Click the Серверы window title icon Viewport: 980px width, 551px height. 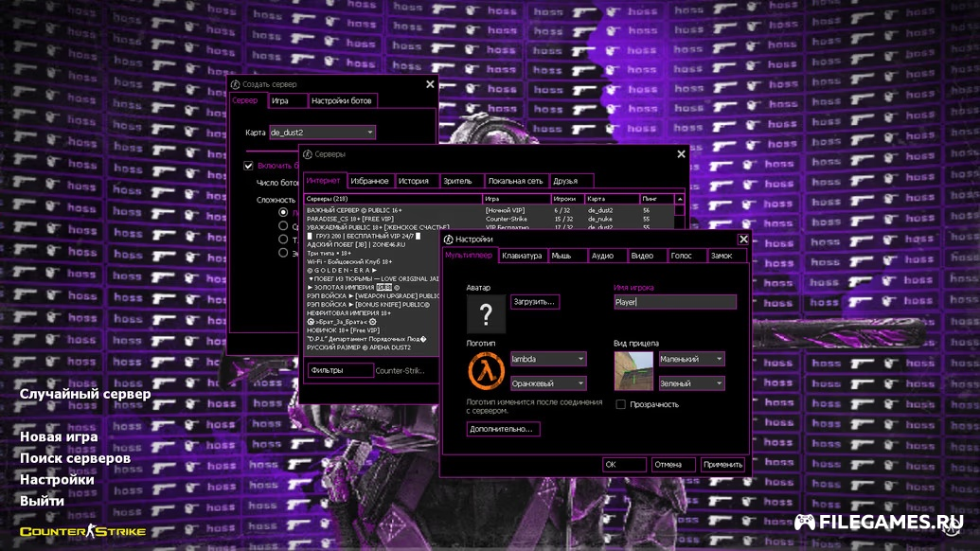(x=308, y=154)
